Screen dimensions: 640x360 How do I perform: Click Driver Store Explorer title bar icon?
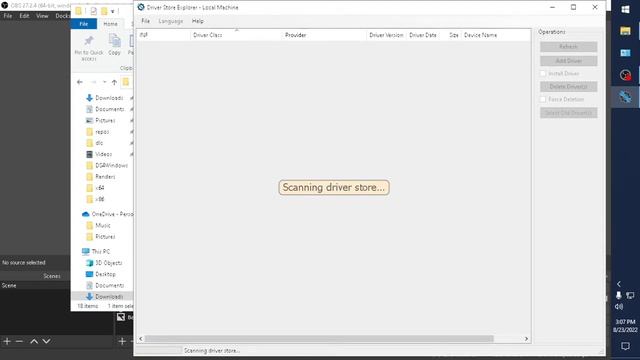(x=141, y=7)
